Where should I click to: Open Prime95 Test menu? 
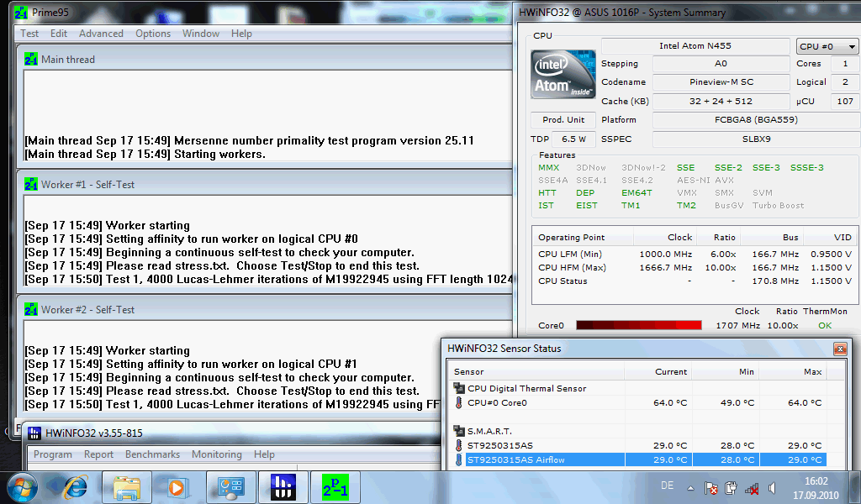coord(29,34)
